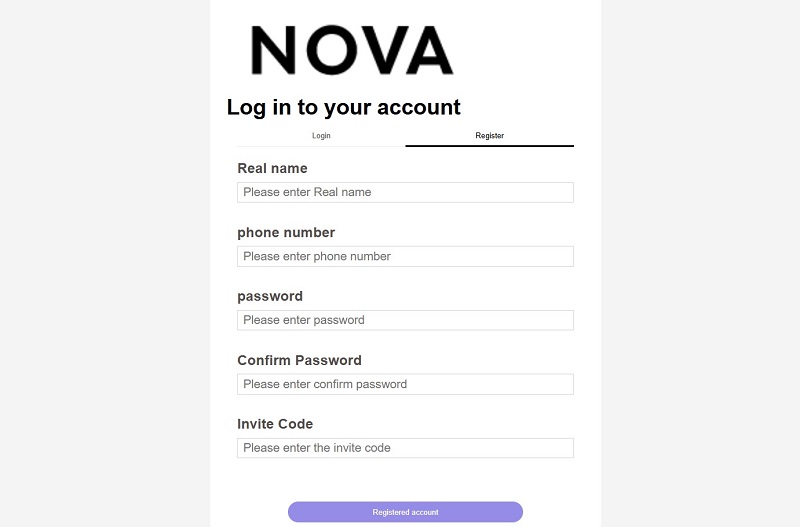Viewport: 800px width, 527px height.
Task: Click the "Please enter phone number" placeholder
Action: click(x=317, y=256)
